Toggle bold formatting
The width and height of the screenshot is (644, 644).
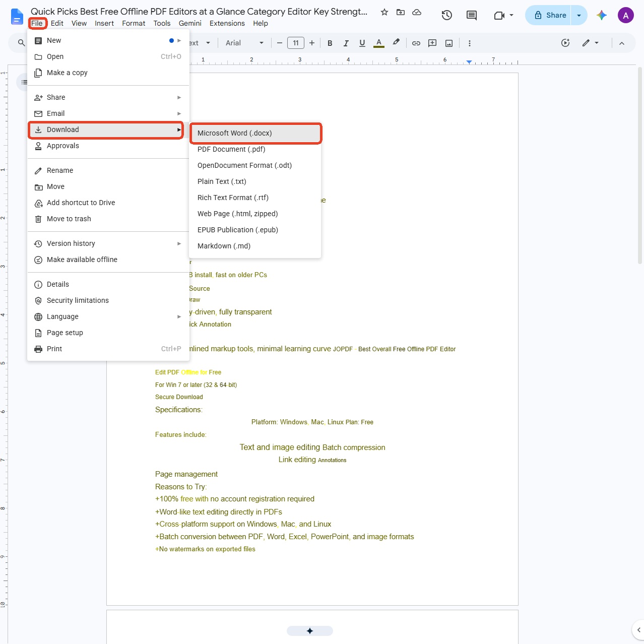coord(330,43)
